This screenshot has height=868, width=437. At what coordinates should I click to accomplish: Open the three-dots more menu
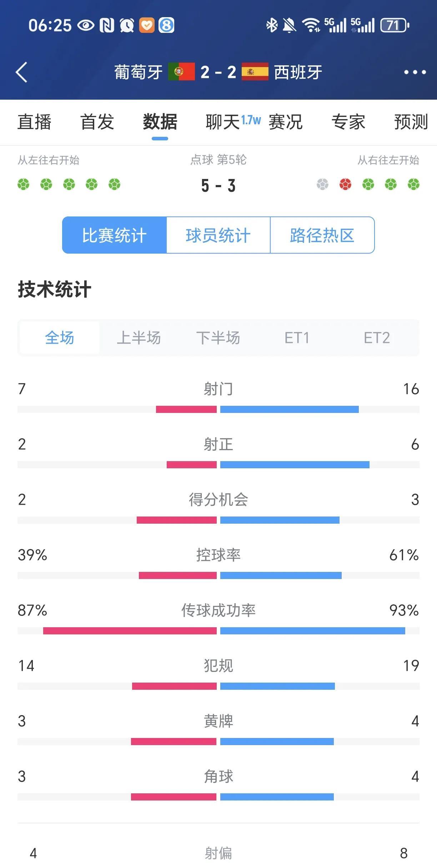click(415, 72)
